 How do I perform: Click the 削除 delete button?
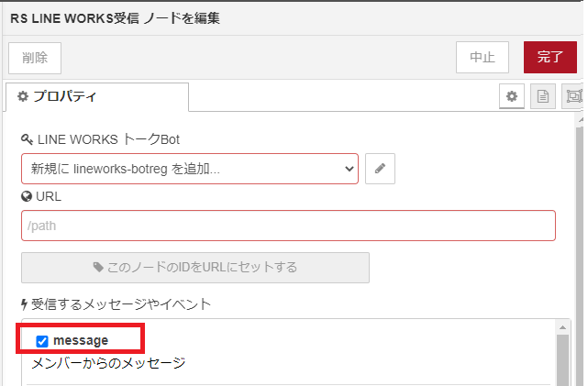35,58
